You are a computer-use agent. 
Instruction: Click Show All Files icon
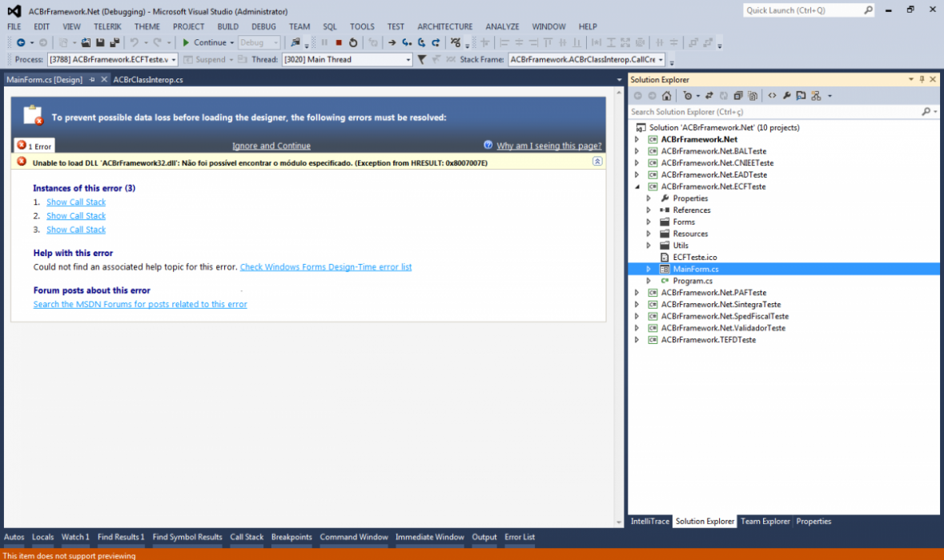(x=753, y=96)
